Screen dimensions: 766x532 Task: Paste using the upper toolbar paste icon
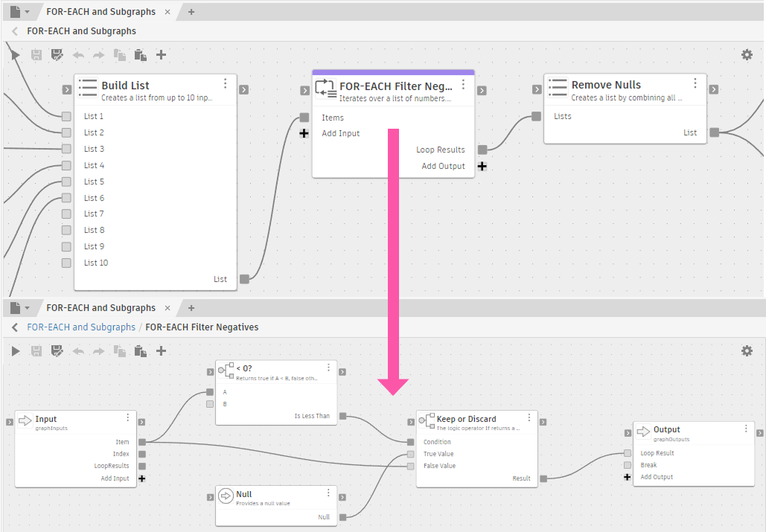140,54
